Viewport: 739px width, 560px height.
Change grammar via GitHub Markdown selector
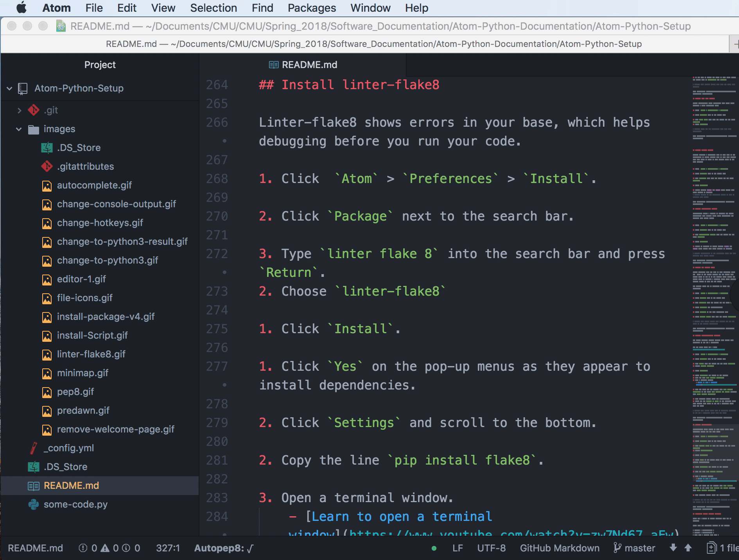(x=560, y=548)
